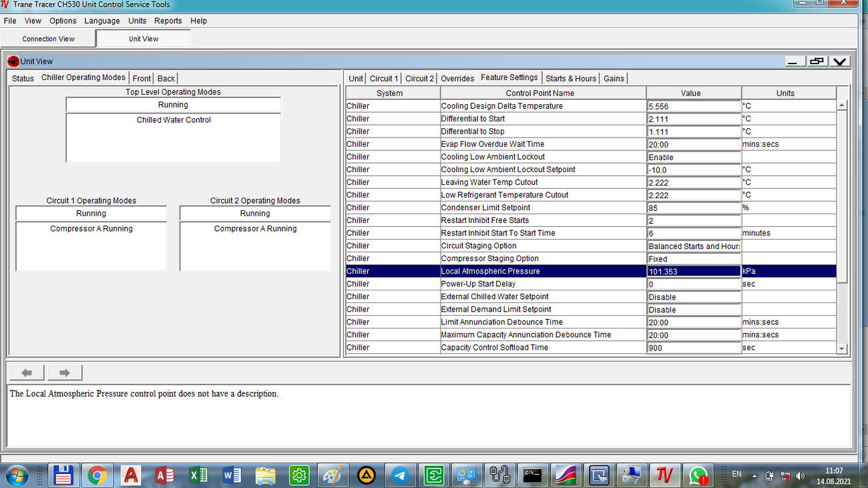The height and width of the screenshot is (488, 868).
Task: Open Compressor Staging Option dropdown
Action: tap(694, 258)
